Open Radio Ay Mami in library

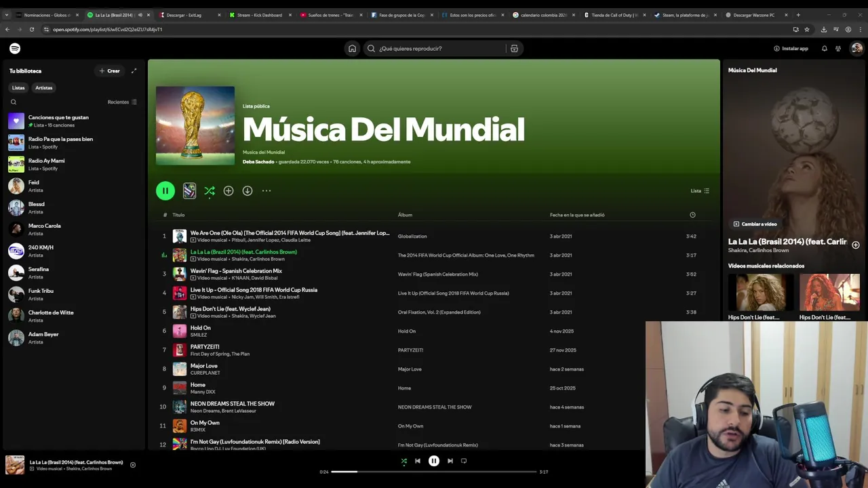75,164
